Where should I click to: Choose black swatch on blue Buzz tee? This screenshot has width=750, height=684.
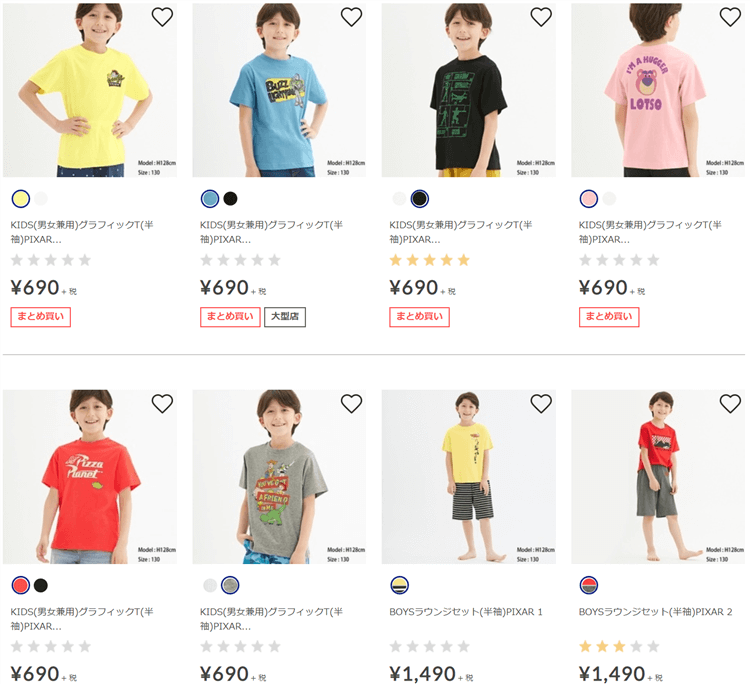pos(231,198)
